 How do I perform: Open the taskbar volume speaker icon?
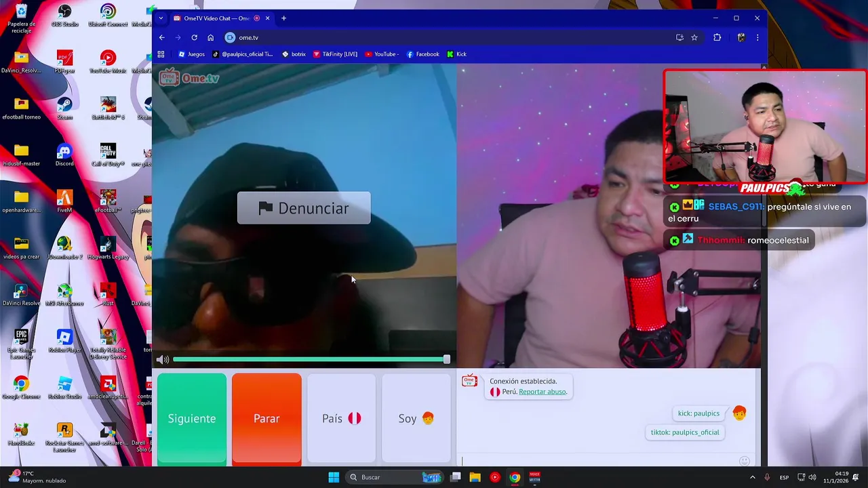tap(812, 477)
